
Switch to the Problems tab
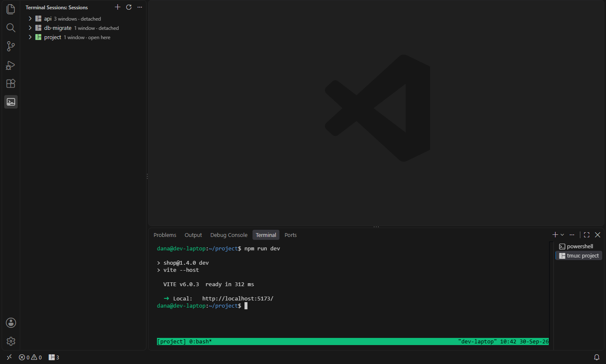point(165,235)
